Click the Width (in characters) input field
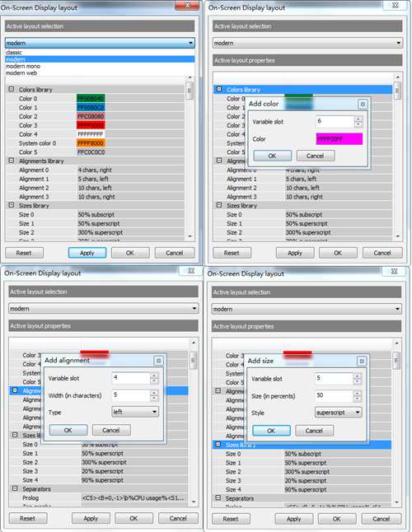 coord(131,395)
